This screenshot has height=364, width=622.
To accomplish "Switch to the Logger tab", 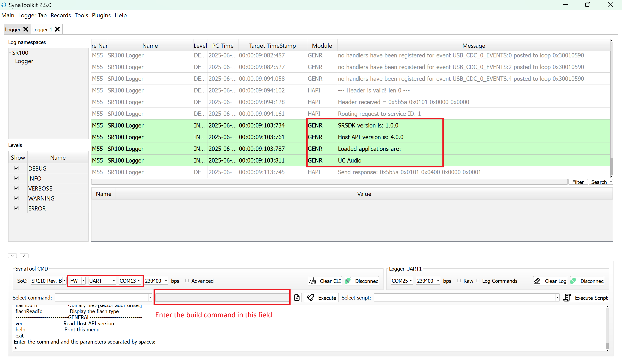I will click(13, 30).
